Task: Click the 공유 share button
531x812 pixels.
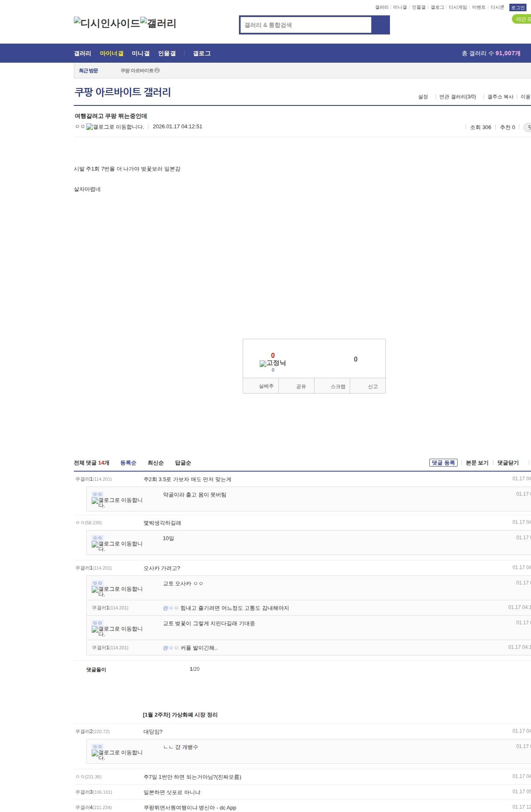Action: tap(296, 386)
